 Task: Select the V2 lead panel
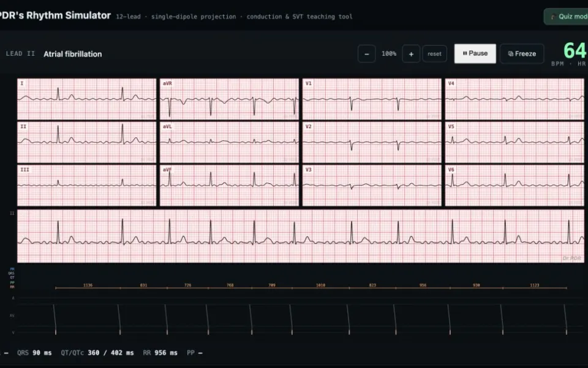pyautogui.click(x=372, y=142)
